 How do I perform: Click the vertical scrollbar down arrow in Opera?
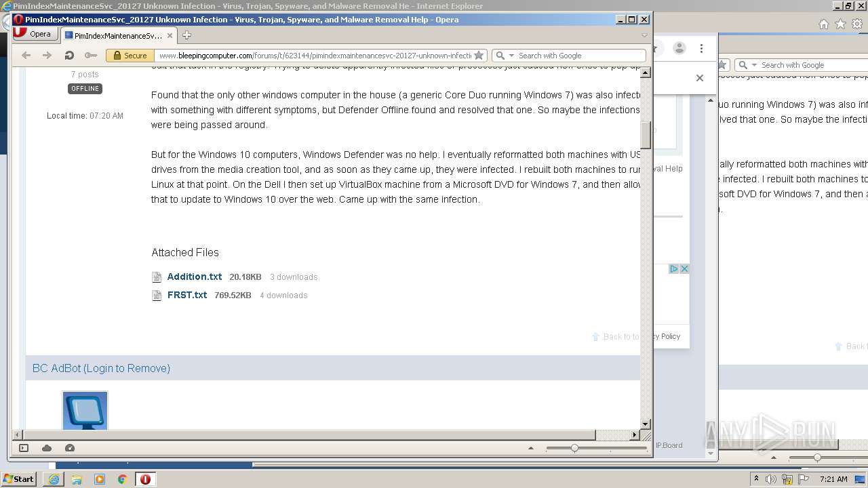(x=646, y=424)
